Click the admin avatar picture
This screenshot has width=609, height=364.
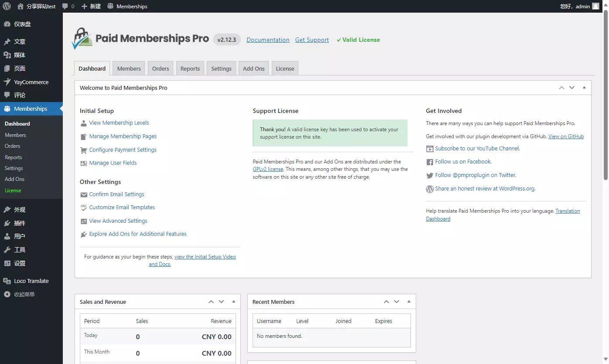[595, 6]
